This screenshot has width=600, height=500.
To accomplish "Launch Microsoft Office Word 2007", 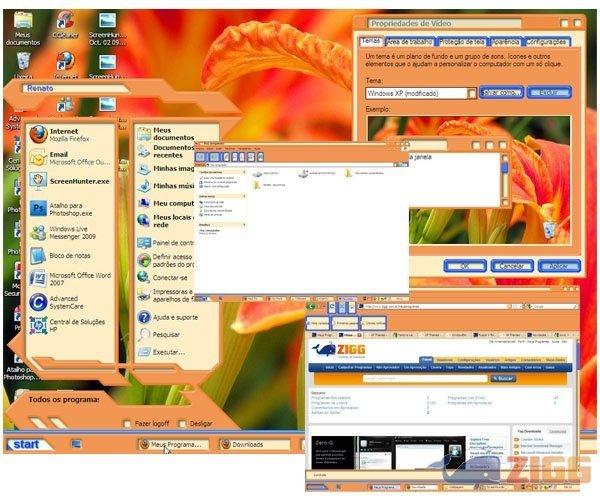I will coord(70,279).
